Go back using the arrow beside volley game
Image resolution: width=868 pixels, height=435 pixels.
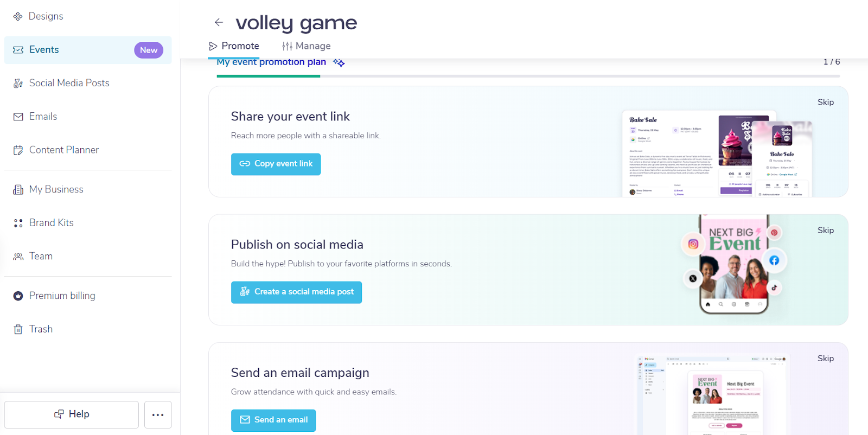point(219,22)
